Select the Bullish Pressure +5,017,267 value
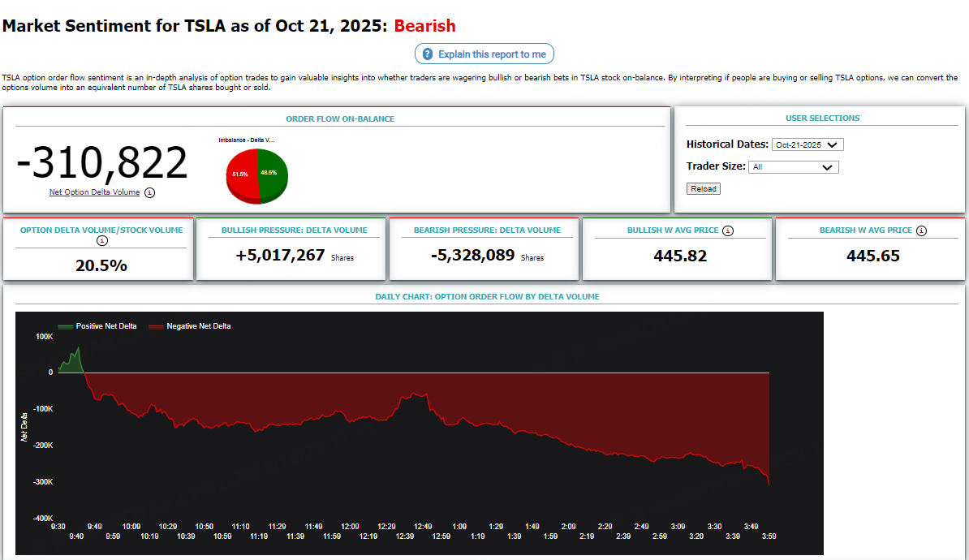The height and width of the screenshot is (560, 969). pos(280,256)
